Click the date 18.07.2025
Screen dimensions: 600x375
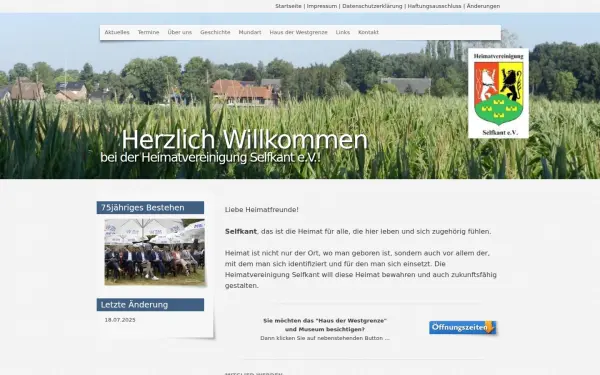coord(120,320)
